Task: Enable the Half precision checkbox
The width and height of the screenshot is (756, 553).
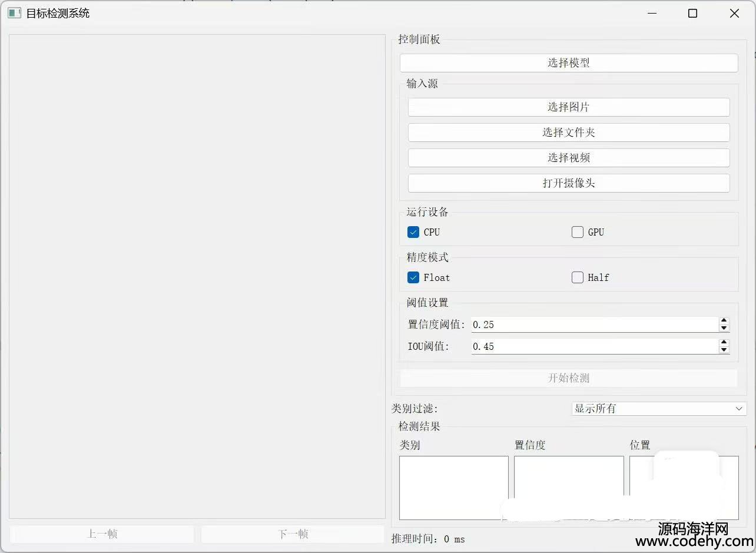Action: [x=578, y=277]
